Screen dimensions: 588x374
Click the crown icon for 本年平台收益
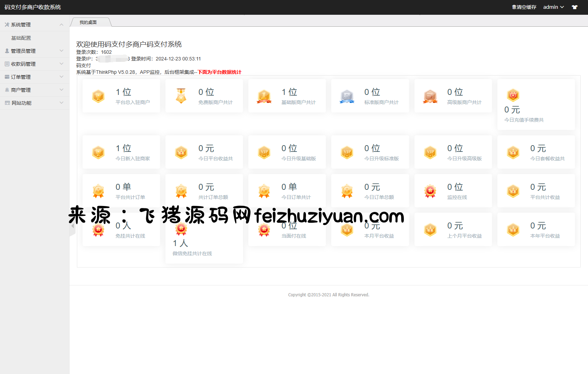[513, 230]
